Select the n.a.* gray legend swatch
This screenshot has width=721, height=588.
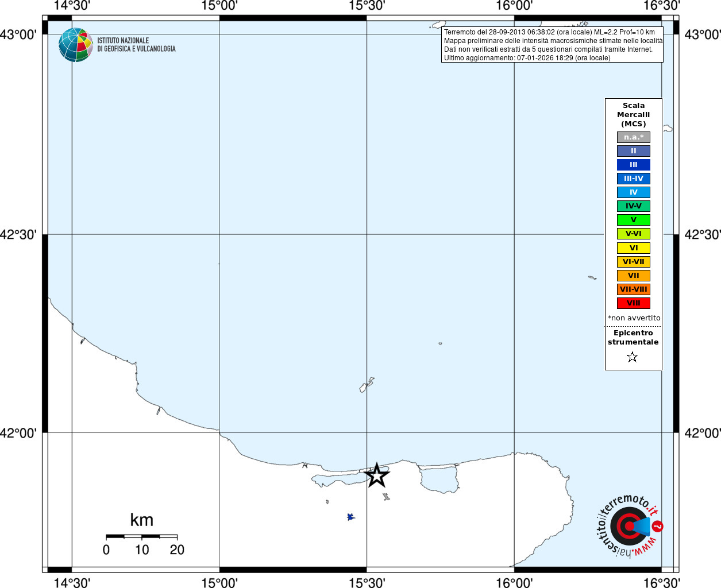click(x=634, y=137)
